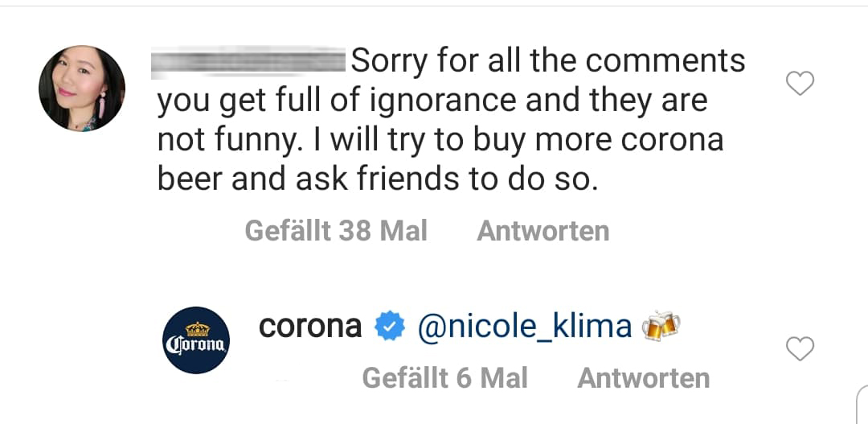View the 'Gefällt 6 Mal' likes list

(444, 377)
